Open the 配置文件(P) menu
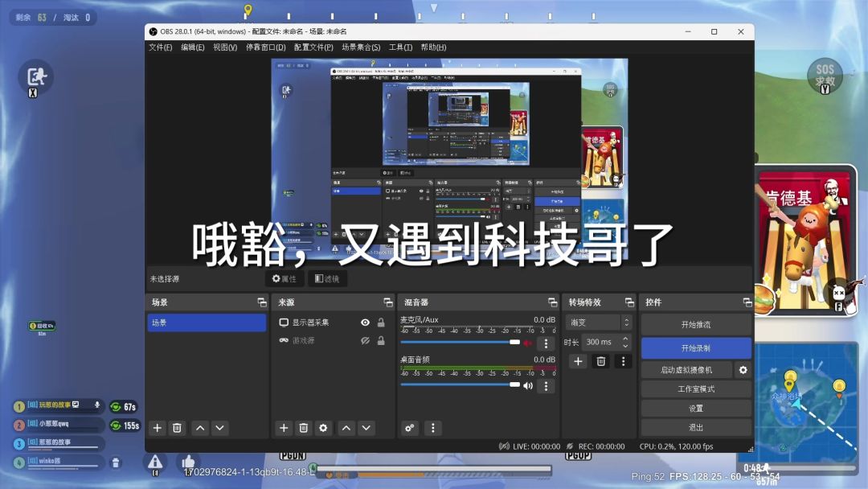Viewport: 868px width, 489px height. (313, 47)
